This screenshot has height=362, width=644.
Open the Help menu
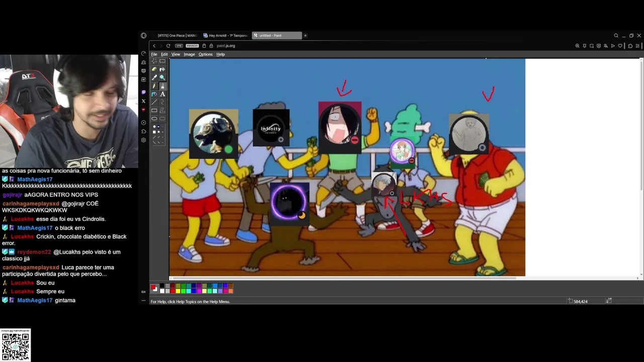(220, 54)
